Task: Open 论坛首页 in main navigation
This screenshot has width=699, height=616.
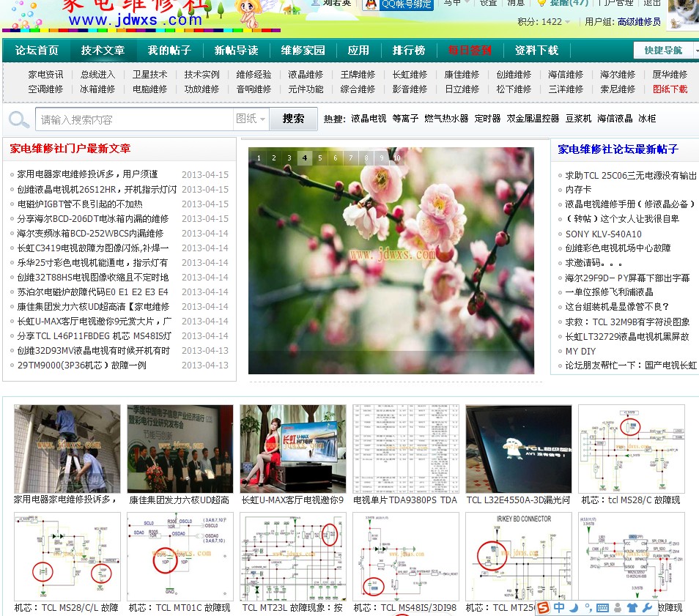Action: [37, 51]
